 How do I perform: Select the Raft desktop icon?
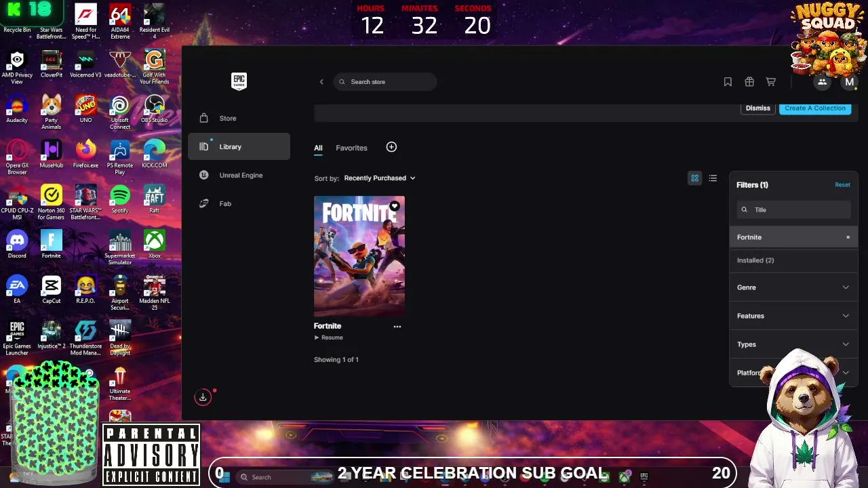pos(155,199)
